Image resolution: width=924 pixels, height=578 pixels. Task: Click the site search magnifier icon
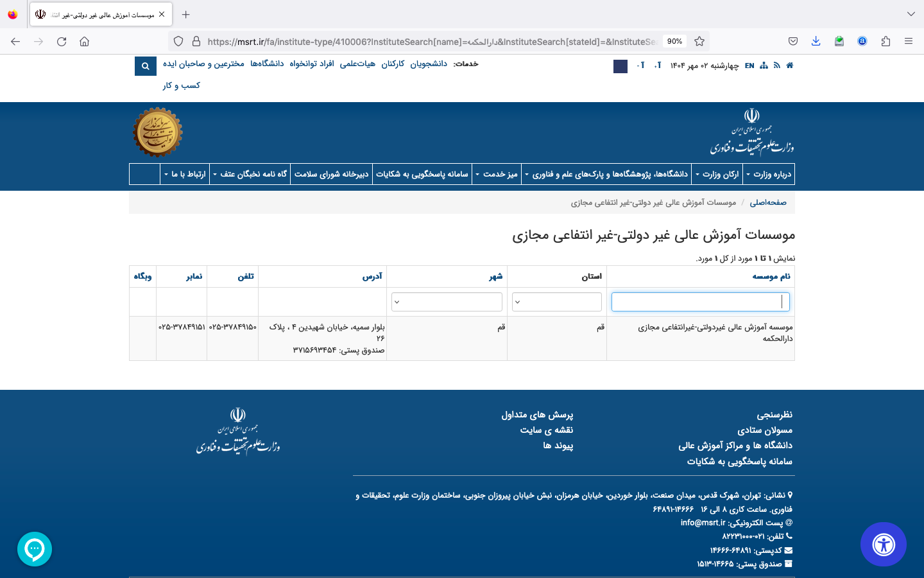[x=146, y=66]
